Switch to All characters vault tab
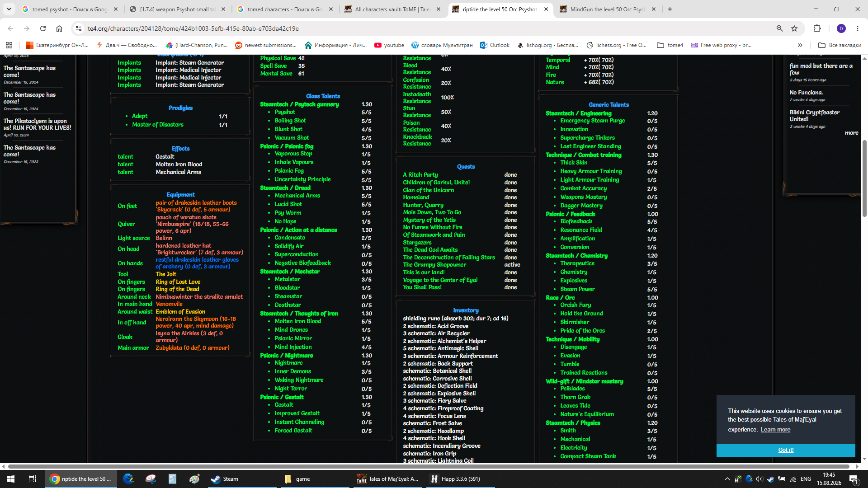This screenshot has width=868, height=488. coord(392,9)
